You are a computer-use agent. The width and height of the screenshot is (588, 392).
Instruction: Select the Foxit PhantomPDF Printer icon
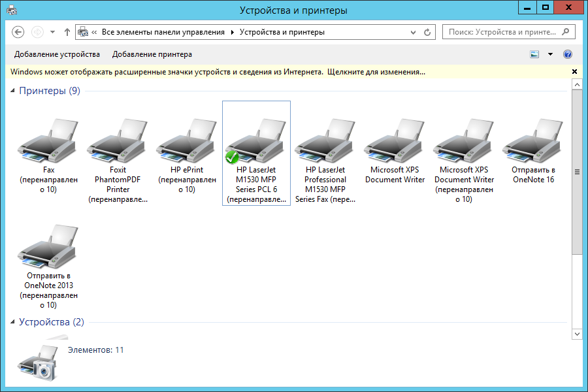click(x=118, y=140)
